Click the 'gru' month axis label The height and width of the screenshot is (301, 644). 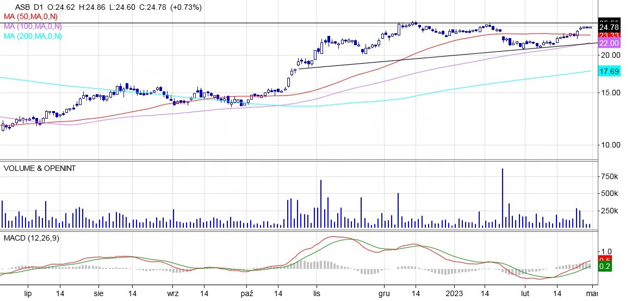(385, 293)
